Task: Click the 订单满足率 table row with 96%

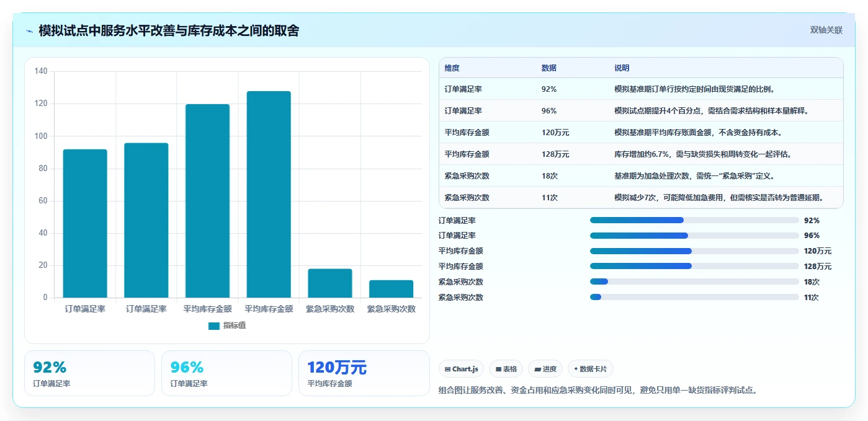Action: [641, 111]
